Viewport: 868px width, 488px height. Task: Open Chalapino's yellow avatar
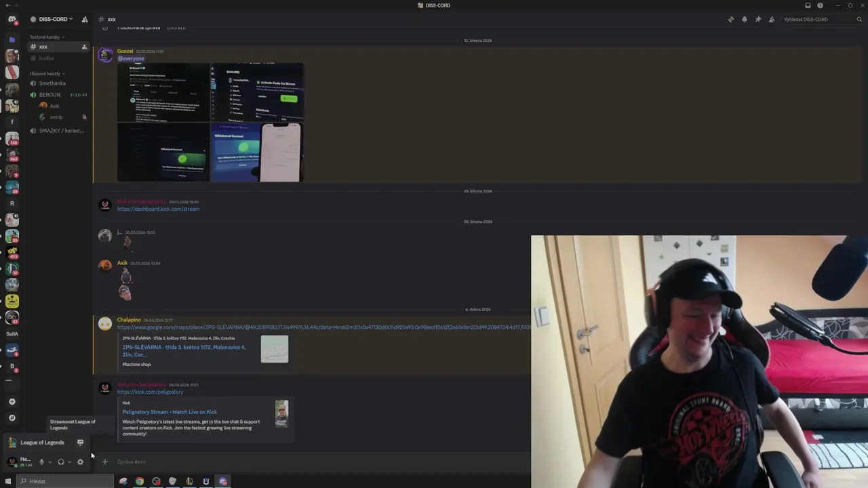104,324
